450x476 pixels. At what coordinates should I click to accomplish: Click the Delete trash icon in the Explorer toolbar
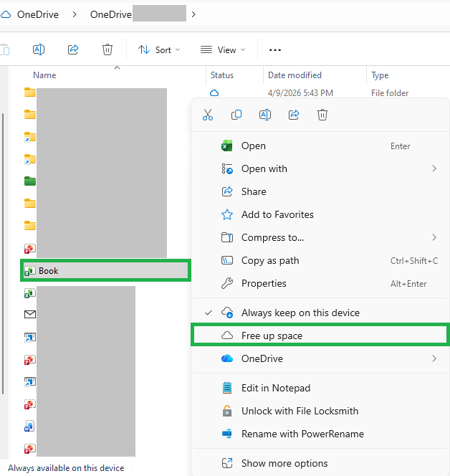click(107, 49)
